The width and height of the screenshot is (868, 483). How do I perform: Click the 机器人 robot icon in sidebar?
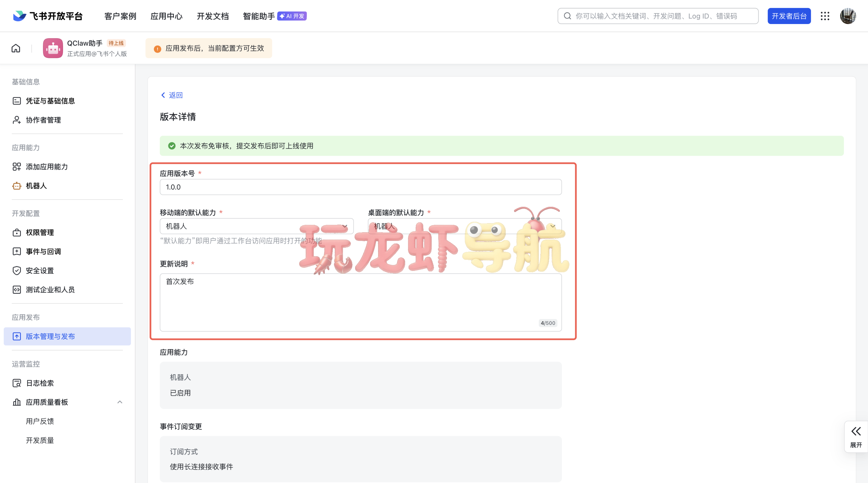point(16,186)
